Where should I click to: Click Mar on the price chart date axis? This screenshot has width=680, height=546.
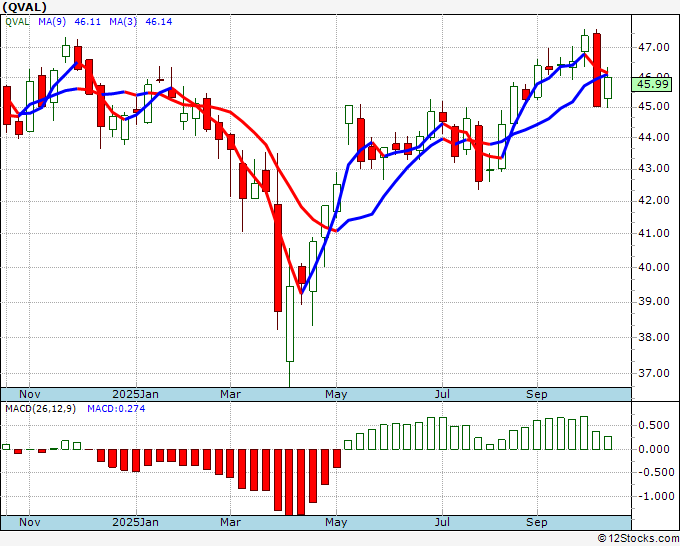(230, 394)
